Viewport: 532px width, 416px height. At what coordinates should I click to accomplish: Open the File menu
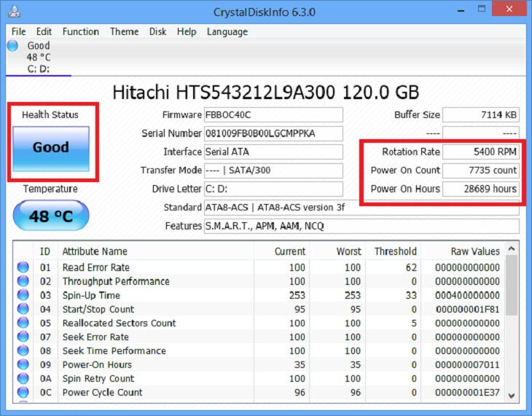coord(18,31)
